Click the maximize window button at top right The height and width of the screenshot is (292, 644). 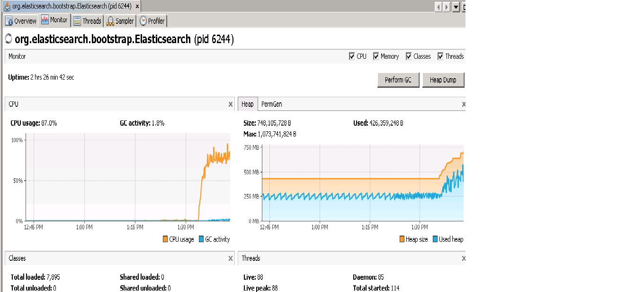click(x=464, y=7)
